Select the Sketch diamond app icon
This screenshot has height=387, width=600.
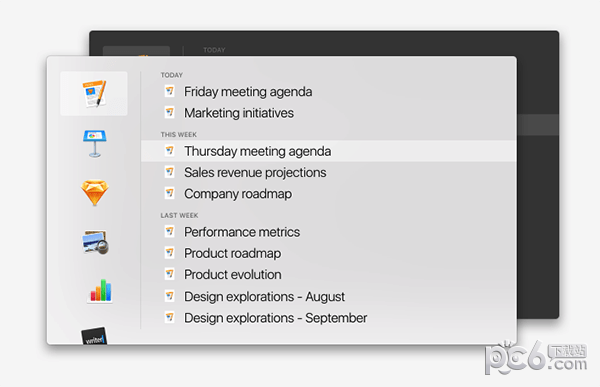click(95, 193)
